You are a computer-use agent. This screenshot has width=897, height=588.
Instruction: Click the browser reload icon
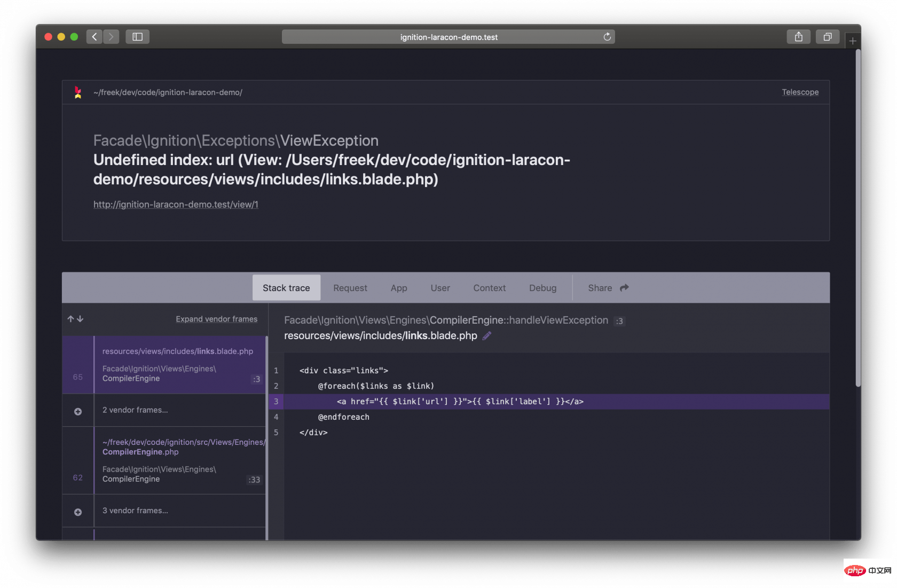[x=607, y=37]
